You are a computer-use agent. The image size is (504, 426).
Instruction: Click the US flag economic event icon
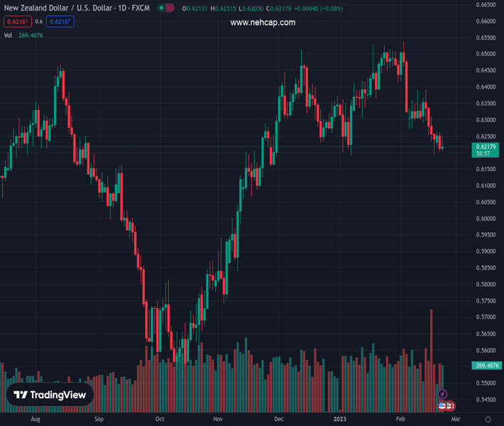click(442, 405)
